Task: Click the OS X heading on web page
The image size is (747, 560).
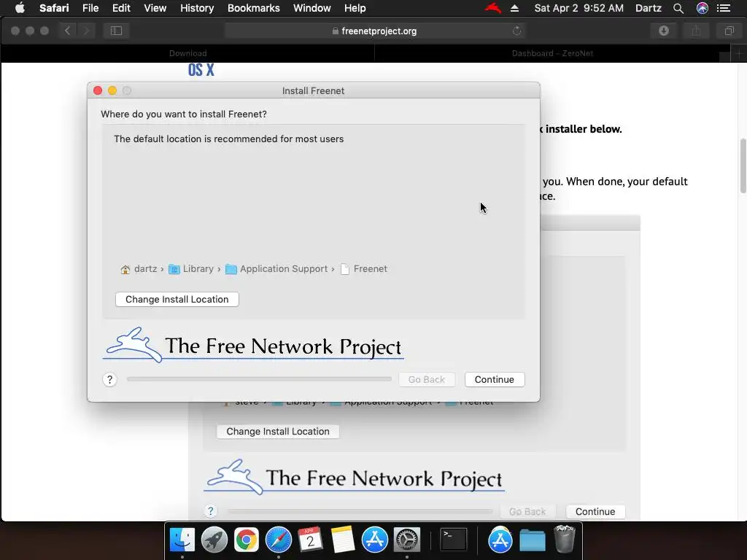Action: click(x=201, y=70)
